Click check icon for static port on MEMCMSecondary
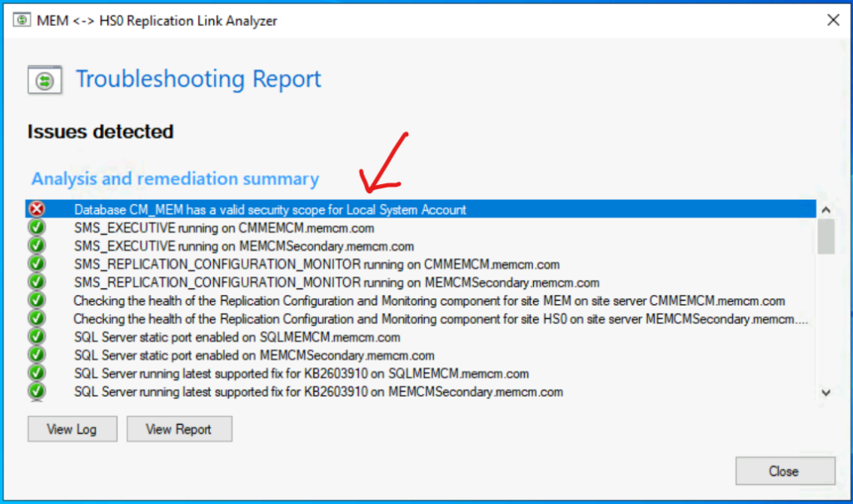853x504 pixels. pyautogui.click(x=37, y=355)
